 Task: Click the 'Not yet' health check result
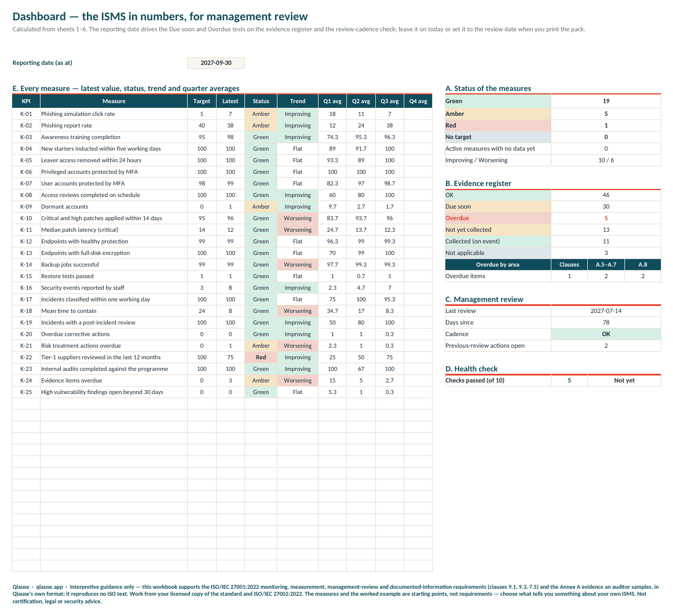pos(624,381)
